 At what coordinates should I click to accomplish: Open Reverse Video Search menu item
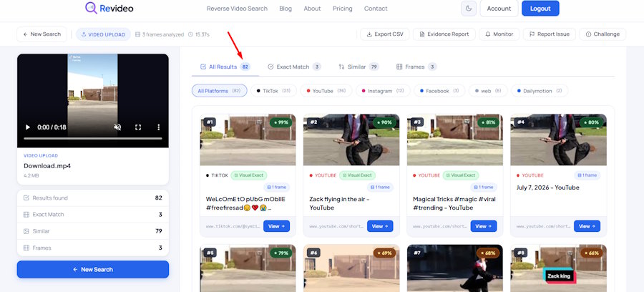coord(237,8)
